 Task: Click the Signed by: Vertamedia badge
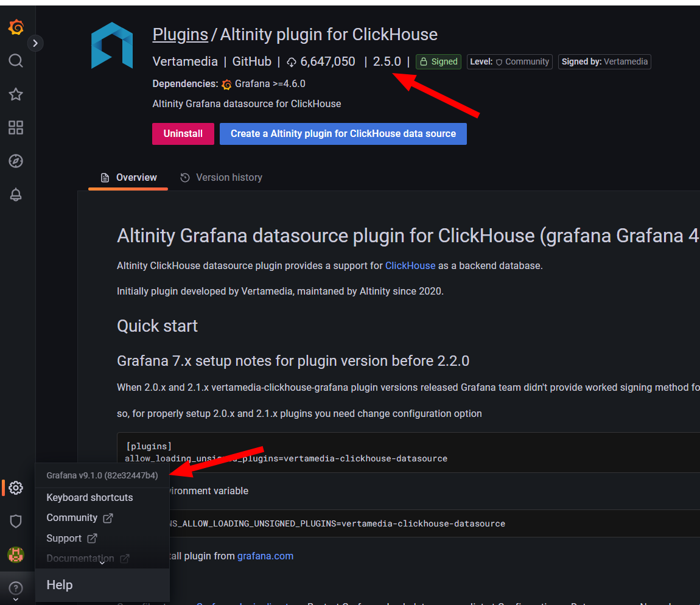tap(604, 61)
